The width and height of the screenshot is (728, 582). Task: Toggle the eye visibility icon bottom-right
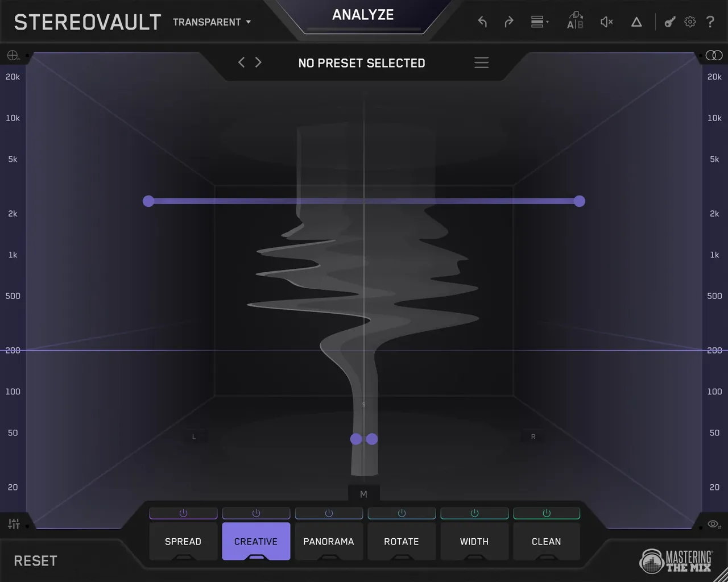pos(714,524)
